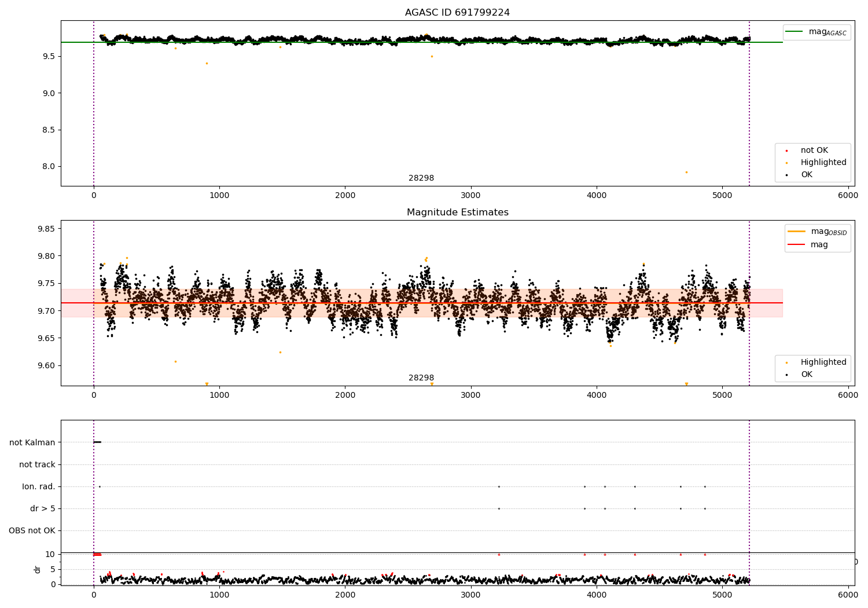Click the 'not Kalman' row label
The height and width of the screenshot is (608, 868).
32,442
